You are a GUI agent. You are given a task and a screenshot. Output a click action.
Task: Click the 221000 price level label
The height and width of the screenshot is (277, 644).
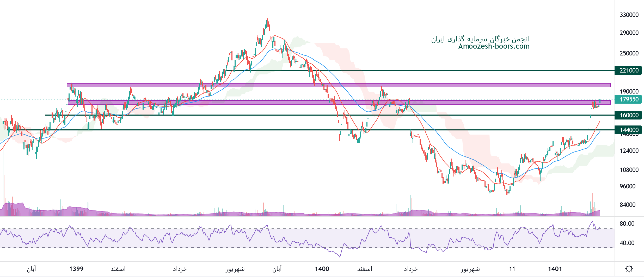[629, 70]
